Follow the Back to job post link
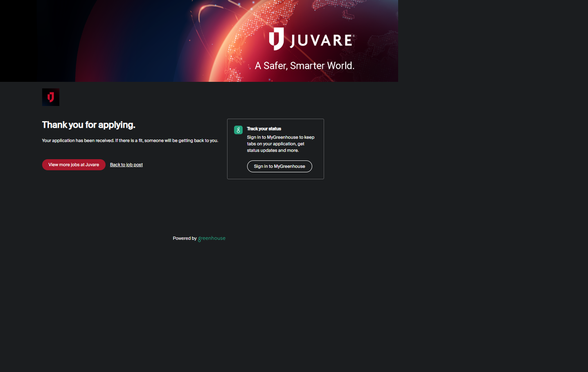588x372 pixels. coord(126,165)
